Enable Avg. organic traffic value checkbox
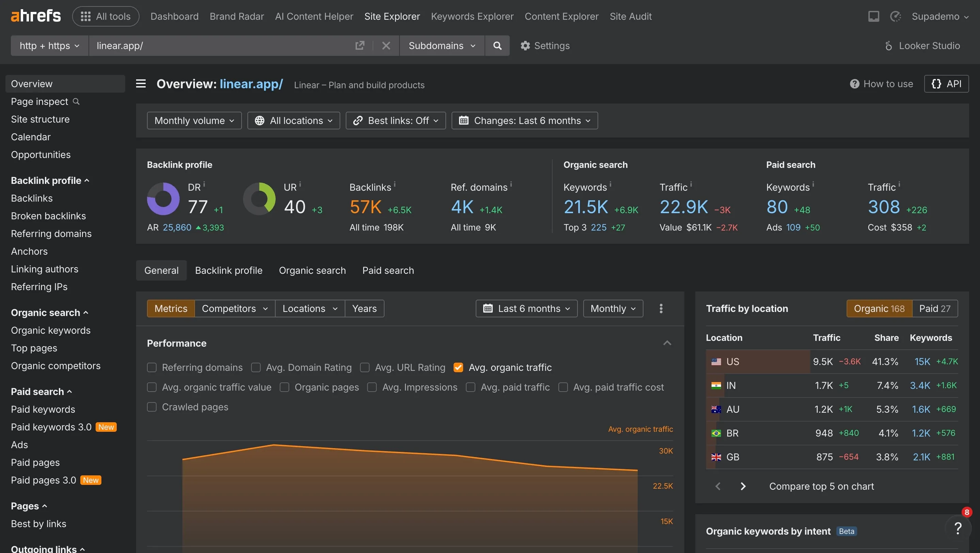This screenshot has height=553, width=980. (152, 387)
